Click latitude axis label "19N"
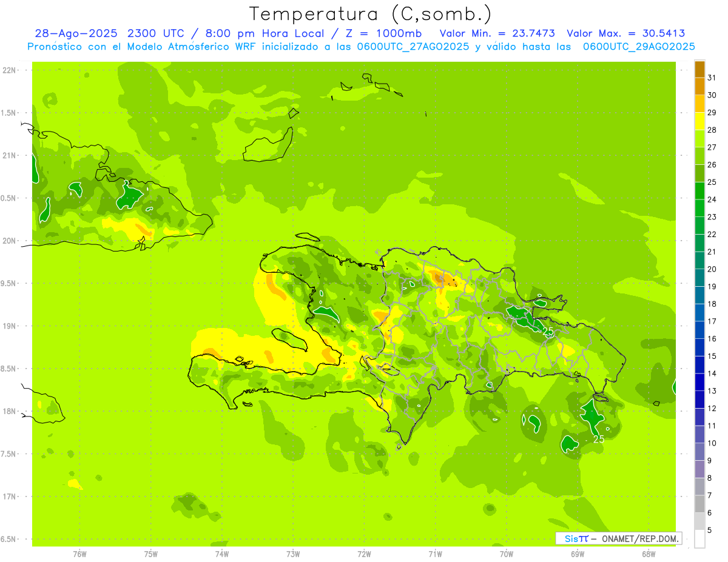This screenshot has width=728, height=562. click(10, 326)
